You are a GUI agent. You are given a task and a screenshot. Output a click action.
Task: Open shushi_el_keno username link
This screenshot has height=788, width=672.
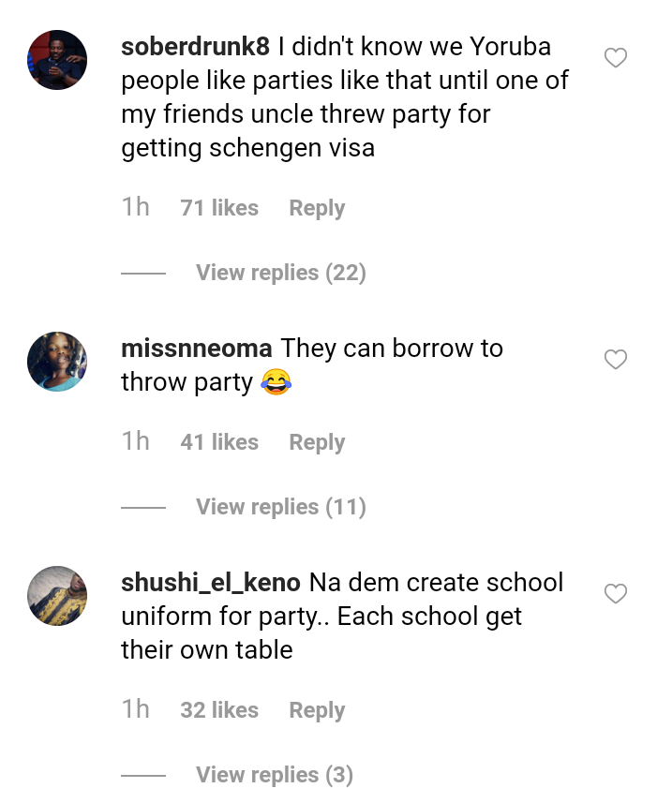(x=211, y=583)
